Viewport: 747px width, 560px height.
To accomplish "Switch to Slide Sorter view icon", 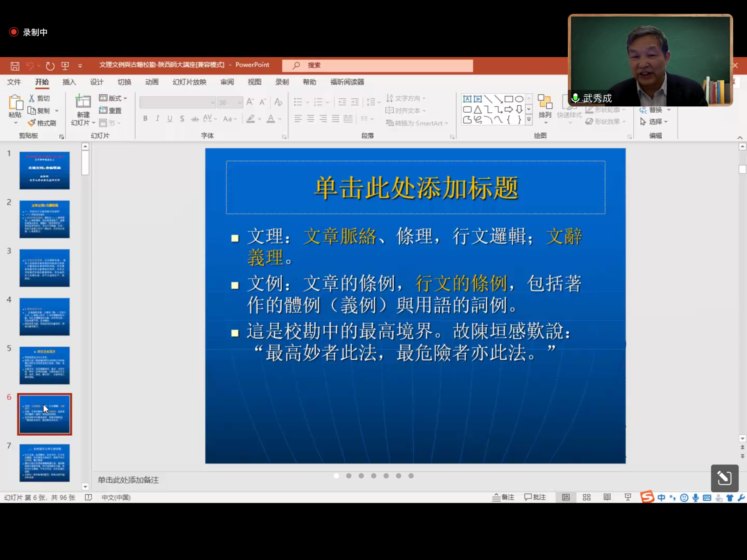I will pyautogui.click(x=587, y=497).
